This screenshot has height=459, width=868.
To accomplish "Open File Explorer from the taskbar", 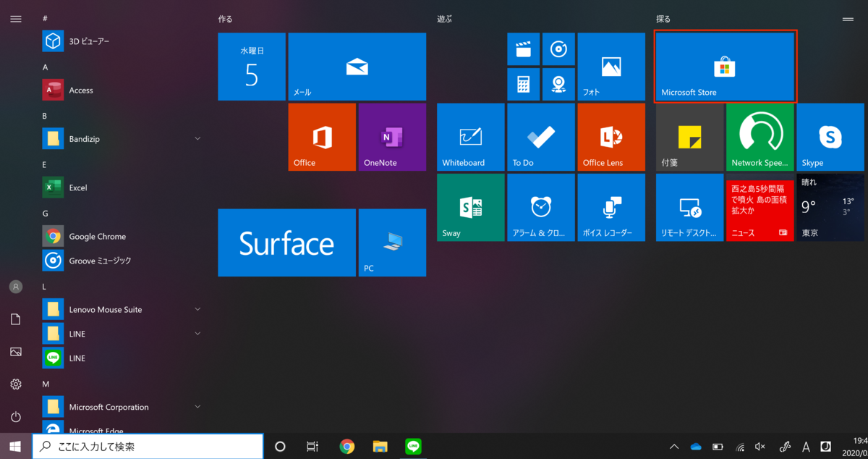I will (x=380, y=447).
